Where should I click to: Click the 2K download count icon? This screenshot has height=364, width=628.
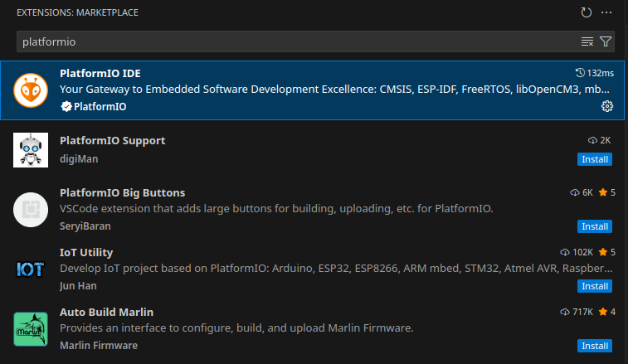pos(592,140)
